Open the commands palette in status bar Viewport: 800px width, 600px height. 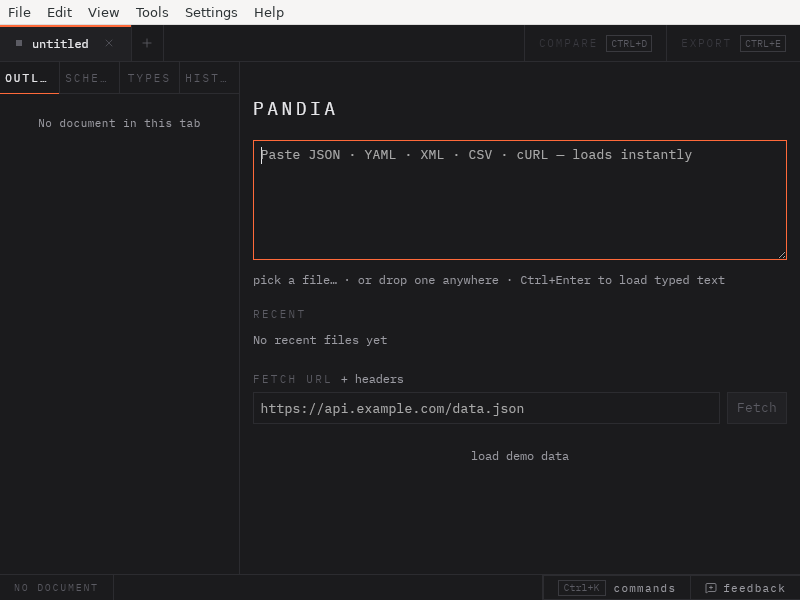(x=617, y=588)
